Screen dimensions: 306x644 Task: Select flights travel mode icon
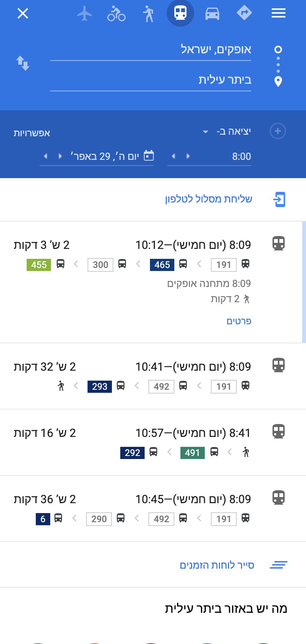(84, 14)
